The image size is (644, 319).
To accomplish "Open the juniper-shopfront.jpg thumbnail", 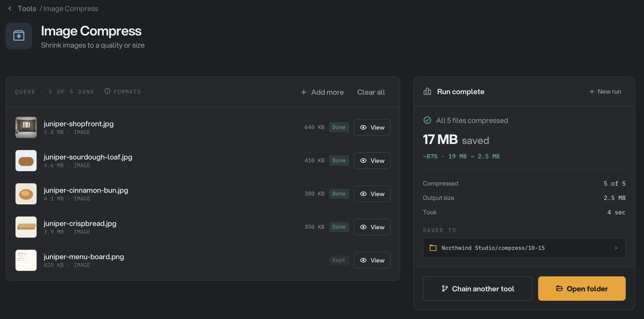I will pyautogui.click(x=26, y=127).
